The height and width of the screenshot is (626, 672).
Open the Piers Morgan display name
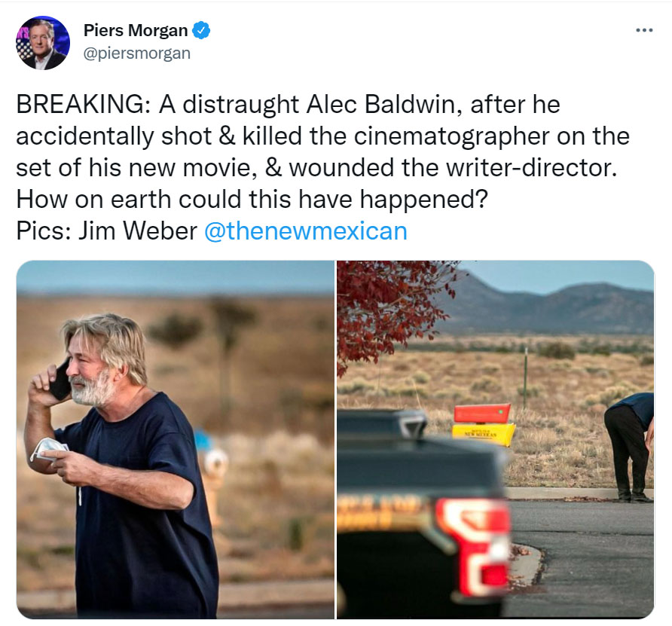(136, 30)
